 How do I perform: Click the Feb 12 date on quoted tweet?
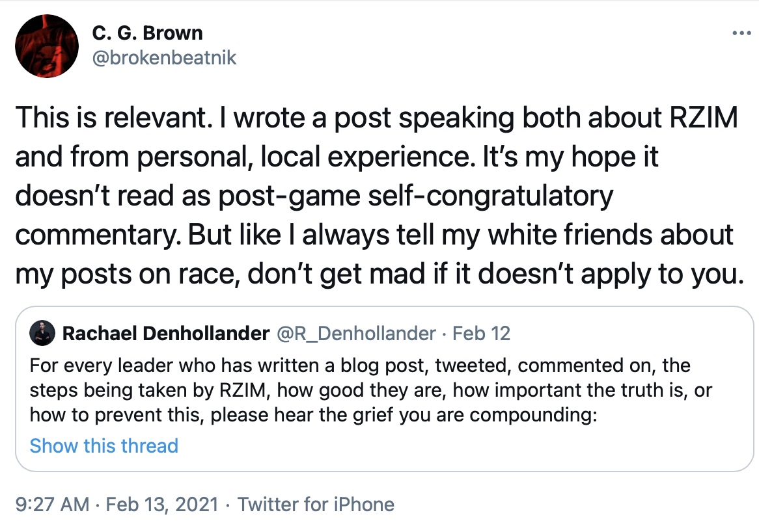(481, 334)
